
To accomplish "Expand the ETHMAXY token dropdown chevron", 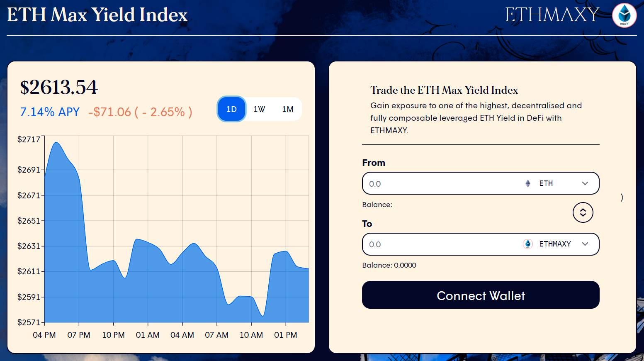I will click(585, 244).
